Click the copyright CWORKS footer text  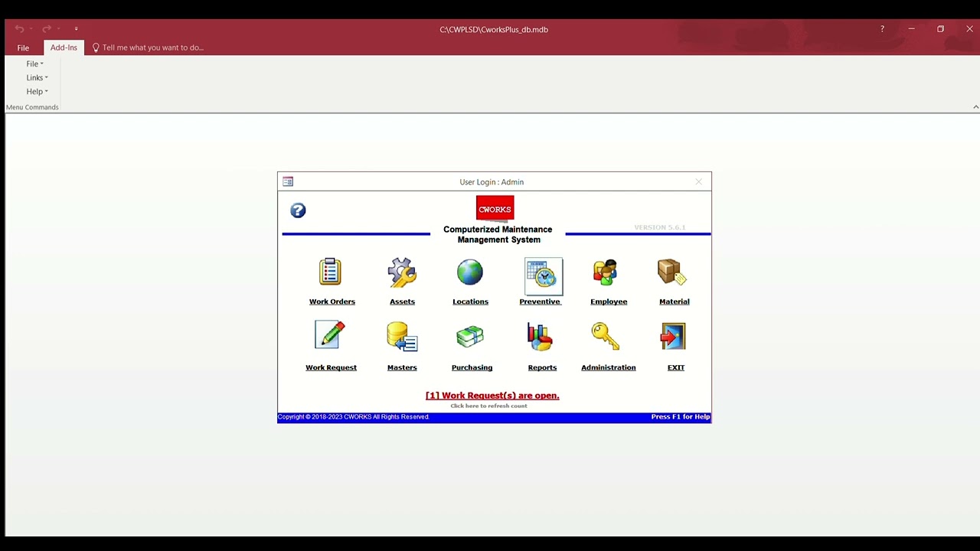(x=353, y=417)
